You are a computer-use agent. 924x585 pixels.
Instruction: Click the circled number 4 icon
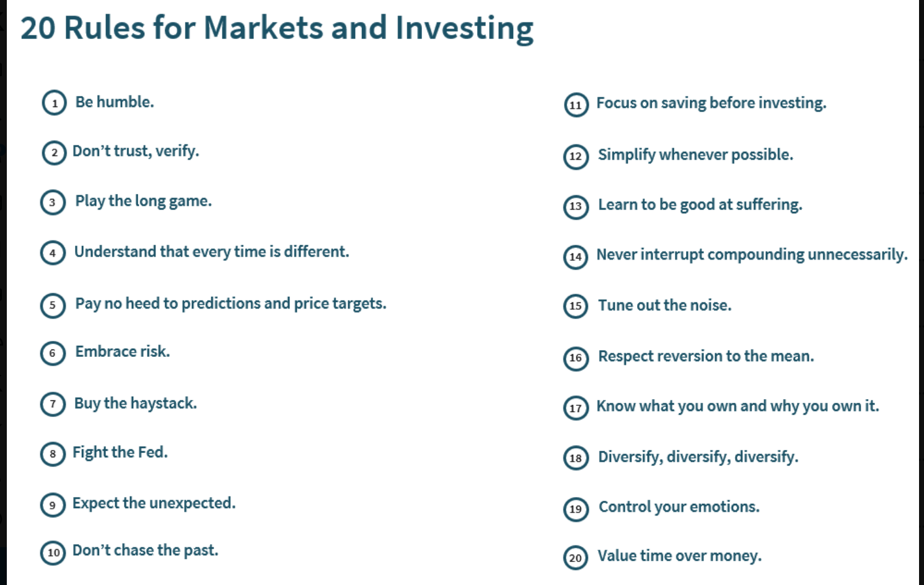53,253
